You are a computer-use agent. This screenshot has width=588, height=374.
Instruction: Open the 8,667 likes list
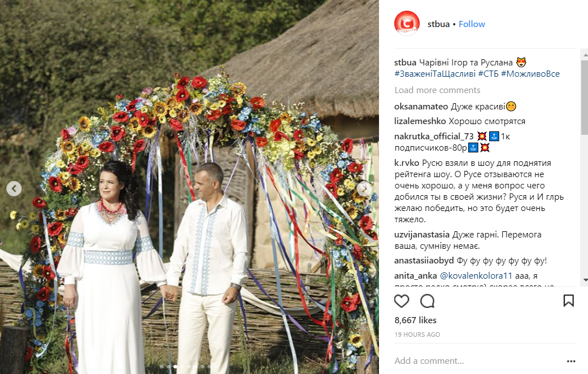point(416,320)
